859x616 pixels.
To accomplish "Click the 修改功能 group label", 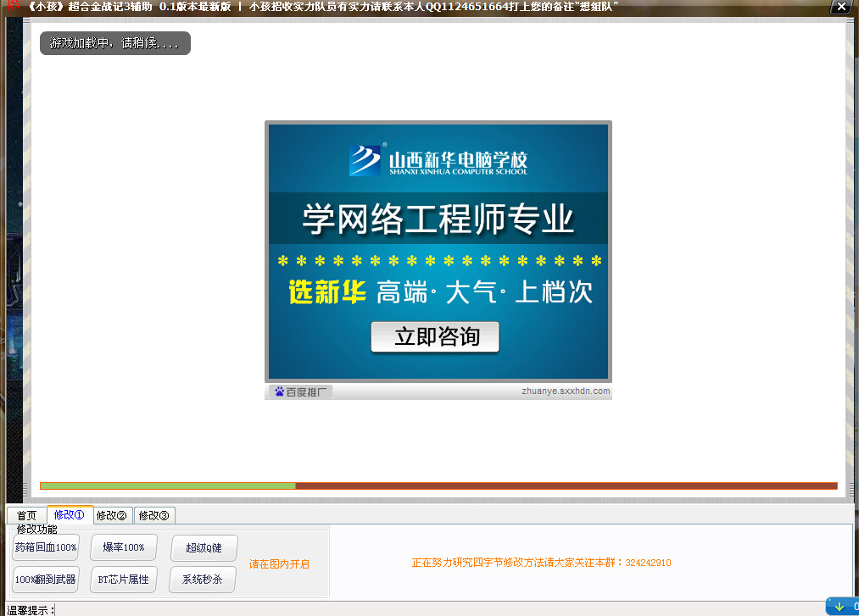I will tap(36, 529).
